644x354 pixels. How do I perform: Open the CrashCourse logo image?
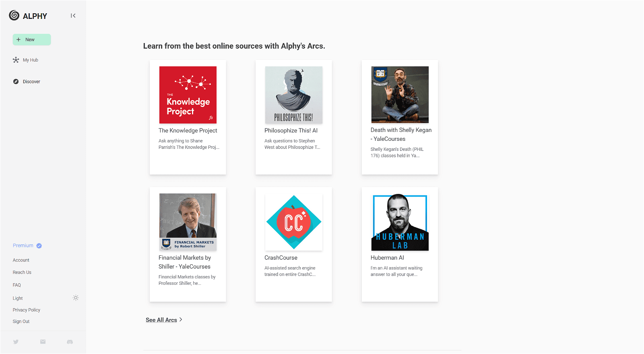pos(294,222)
